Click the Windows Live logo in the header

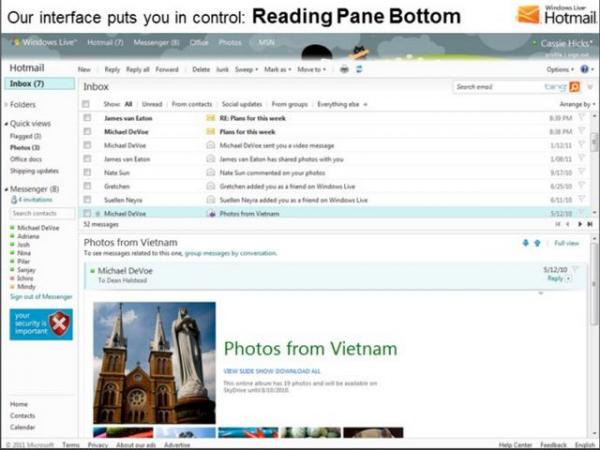(45, 42)
